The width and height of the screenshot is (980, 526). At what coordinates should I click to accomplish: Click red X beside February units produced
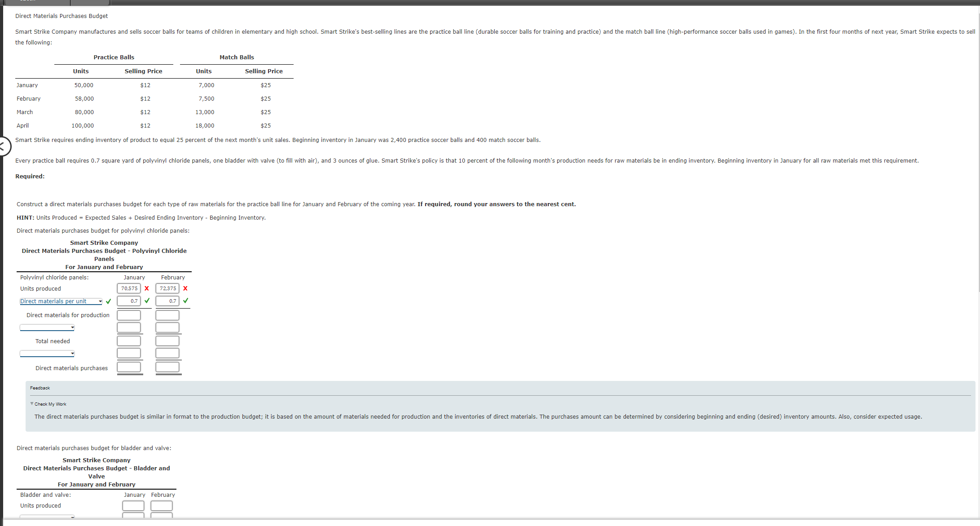point(185,288)
